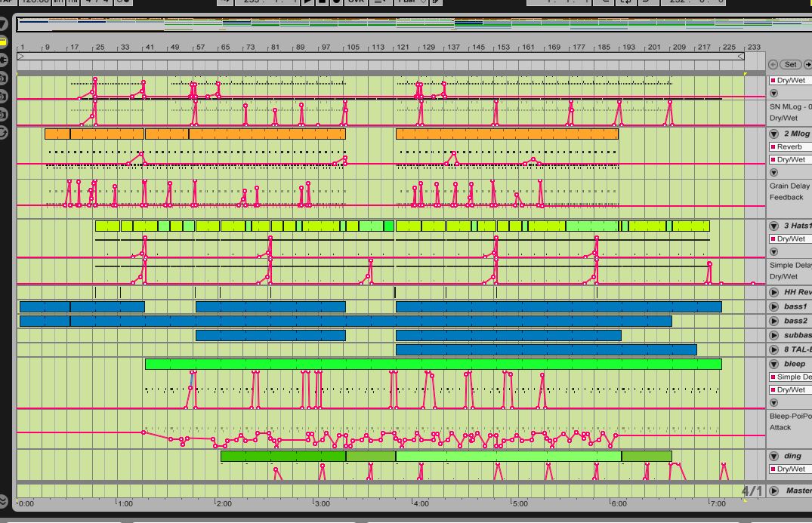Select the light green long ding clip
Image resolution: width=812 pixels, height=523 pixels.
508,457
